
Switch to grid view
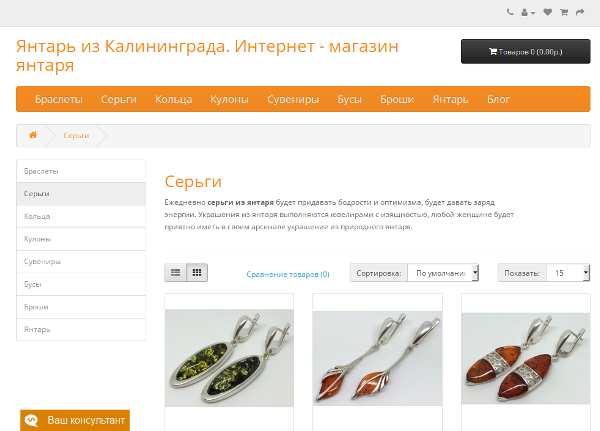pyautogui.click(x=197, y=273)
